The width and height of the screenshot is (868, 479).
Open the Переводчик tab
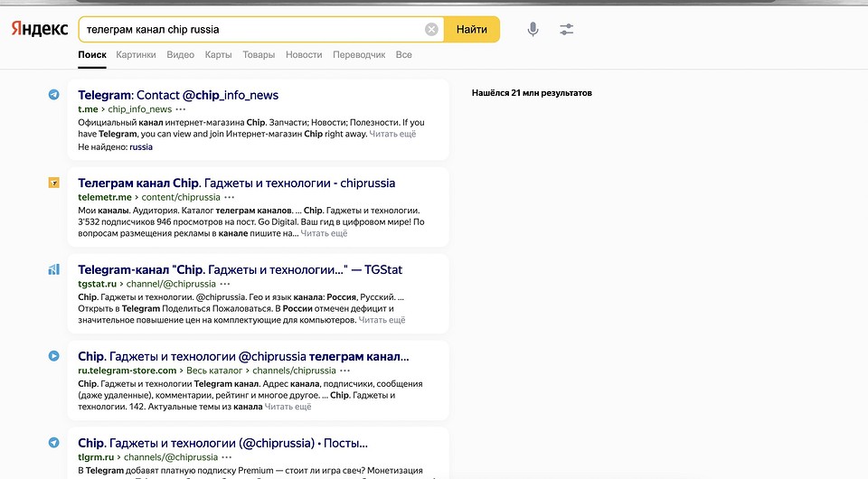click(359, 55)
